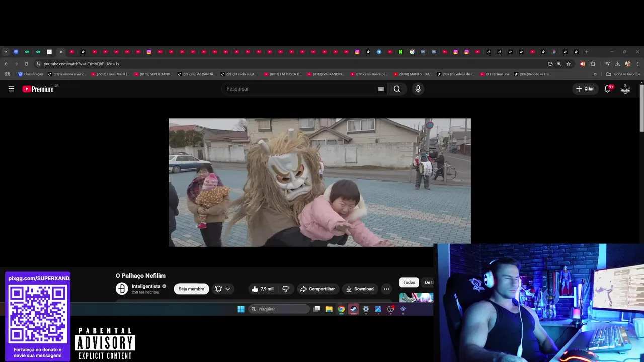
Task: Open the Windows Start button
Action: coord(241,309)
